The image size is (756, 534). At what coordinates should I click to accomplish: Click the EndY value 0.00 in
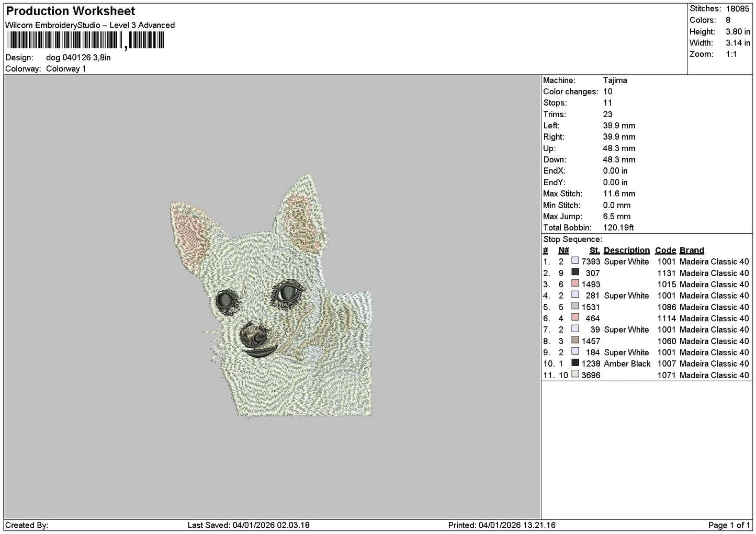point(615,183)
